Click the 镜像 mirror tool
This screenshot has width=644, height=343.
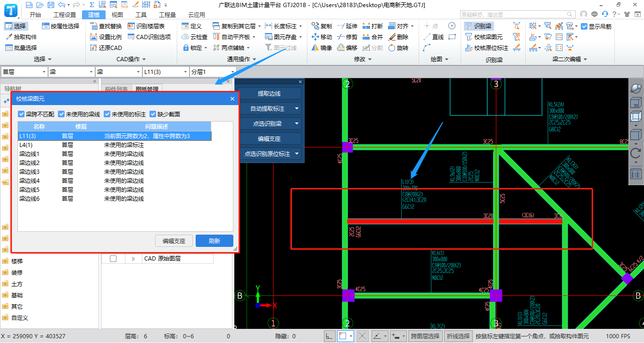322,48
